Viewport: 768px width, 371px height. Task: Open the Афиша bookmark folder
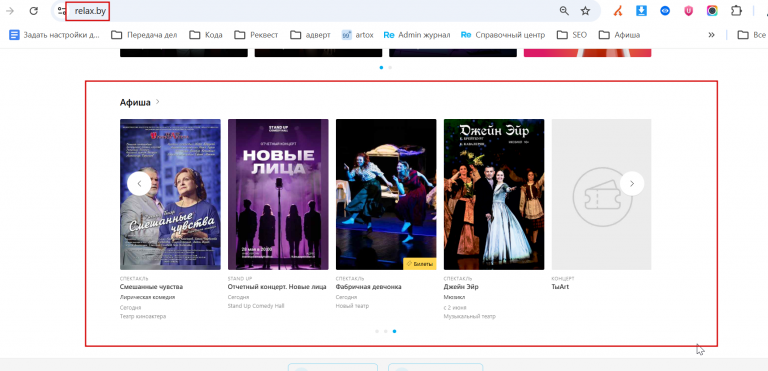619,35
